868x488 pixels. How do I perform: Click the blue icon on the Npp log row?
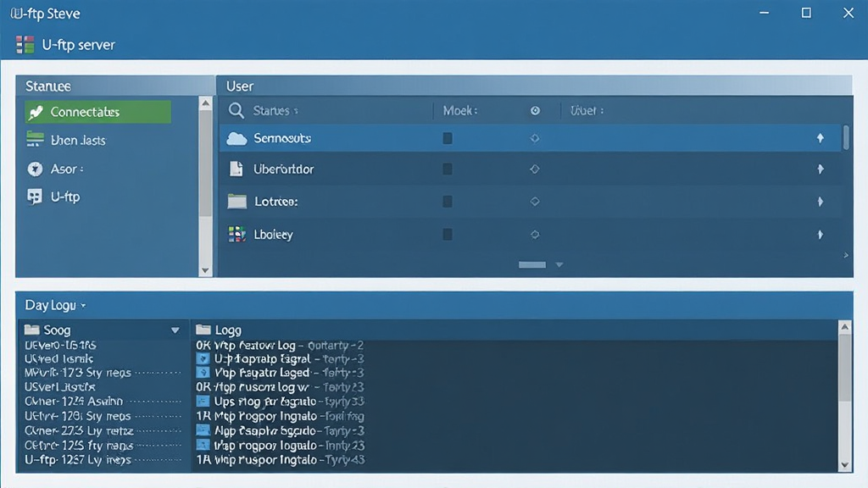coord(203,430)
